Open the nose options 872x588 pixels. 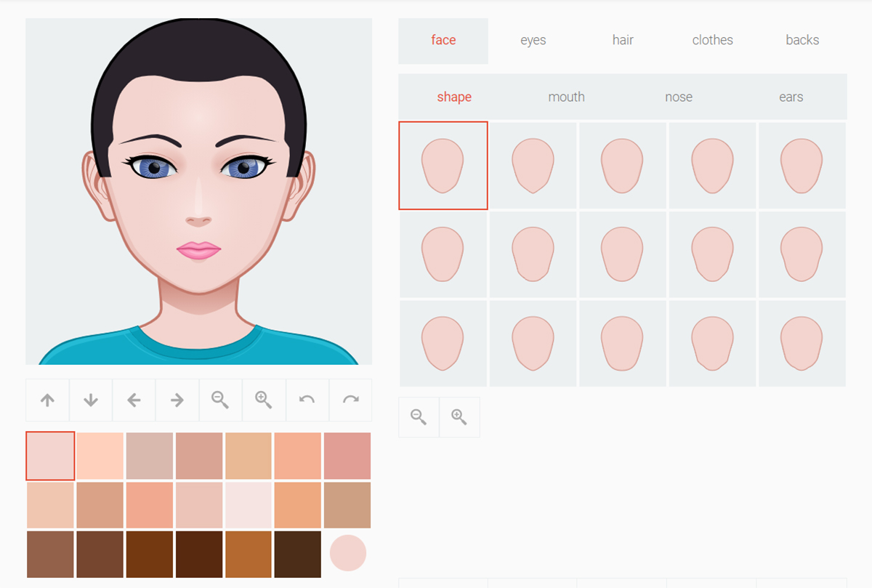(679, 96)
